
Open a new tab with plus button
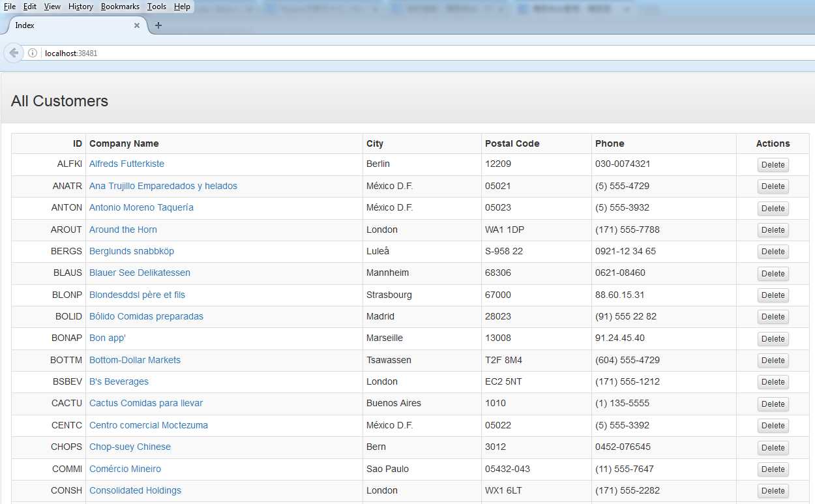158,25
